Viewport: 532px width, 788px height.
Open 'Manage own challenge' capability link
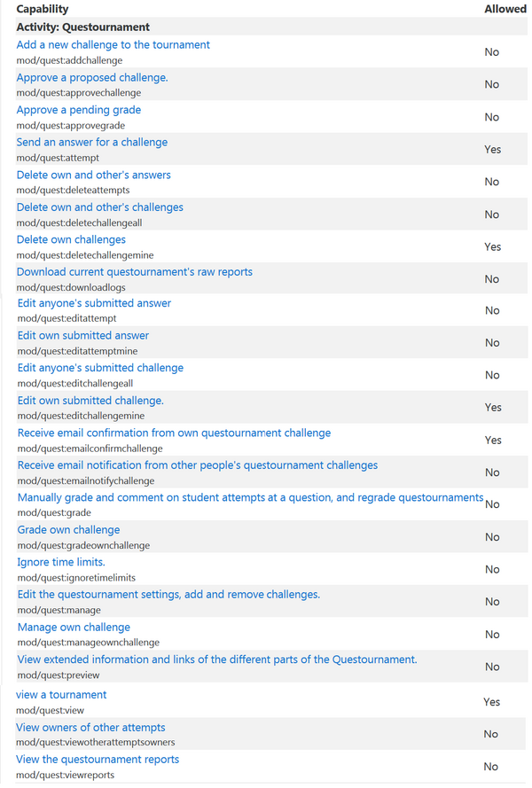pos(74,628)
